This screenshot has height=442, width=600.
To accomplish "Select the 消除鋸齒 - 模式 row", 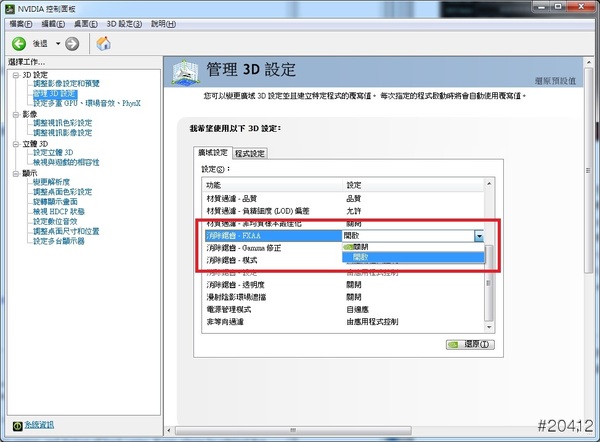I will pyautogui.click(x=273, y=260).
